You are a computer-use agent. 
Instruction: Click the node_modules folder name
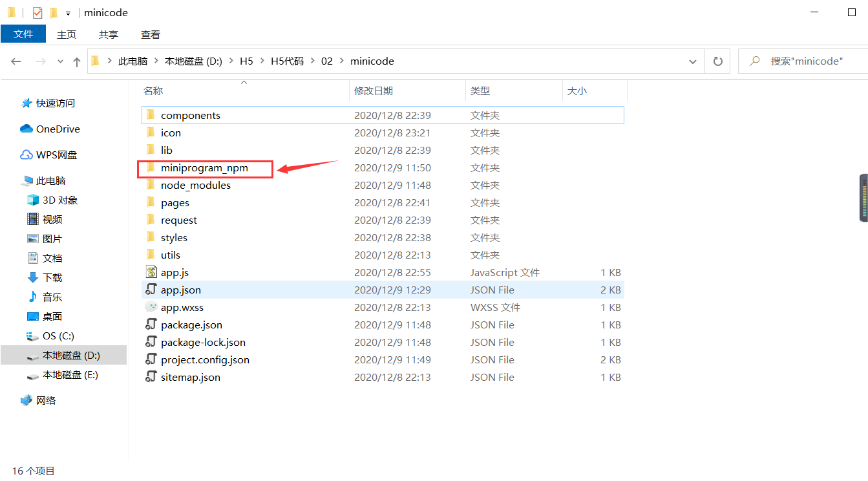[x=196, y=185]
